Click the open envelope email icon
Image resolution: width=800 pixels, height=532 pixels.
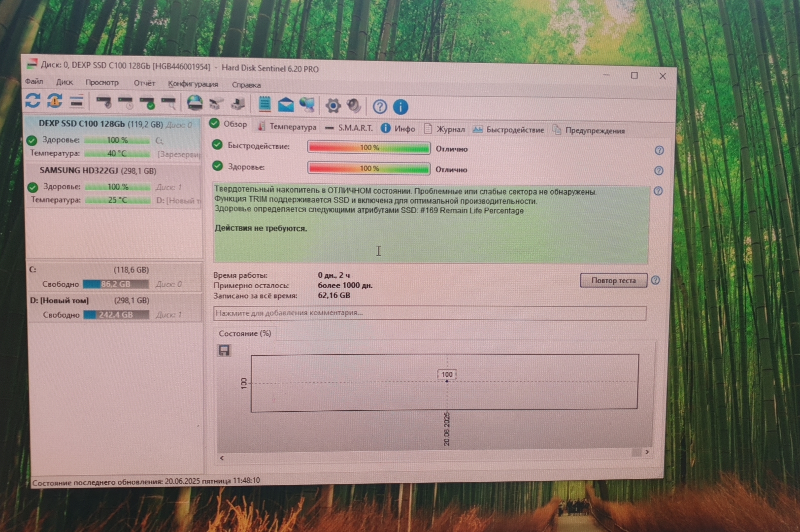[x=286, y=104]
